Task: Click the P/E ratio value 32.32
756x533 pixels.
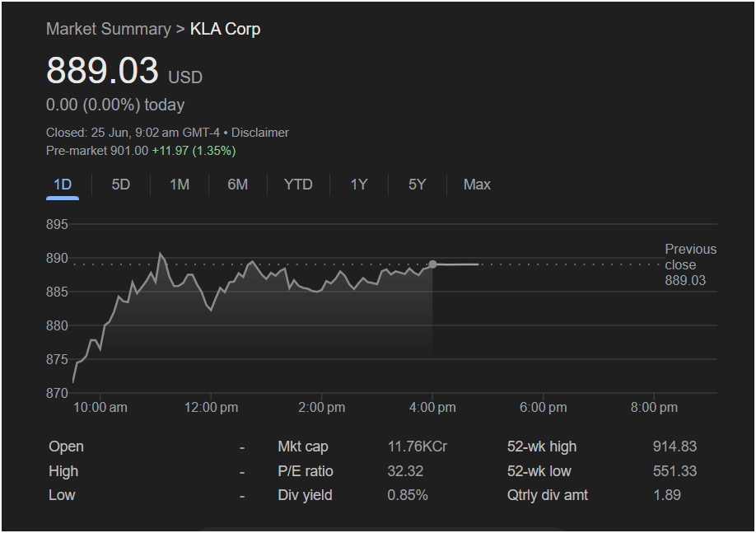Action: pos(405,471)
